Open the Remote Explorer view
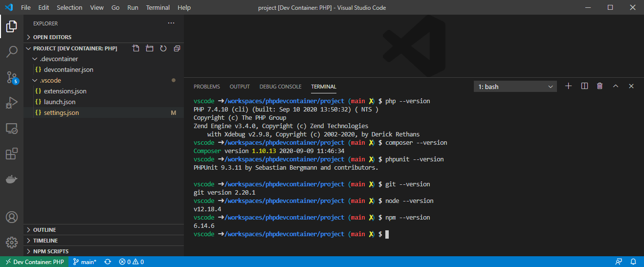 coord(12,129)
